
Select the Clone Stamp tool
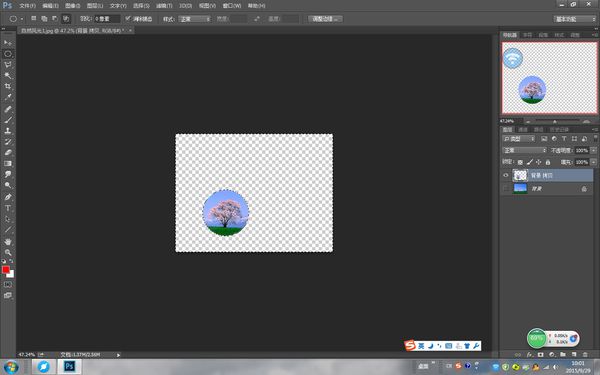[x=8, y=130]
